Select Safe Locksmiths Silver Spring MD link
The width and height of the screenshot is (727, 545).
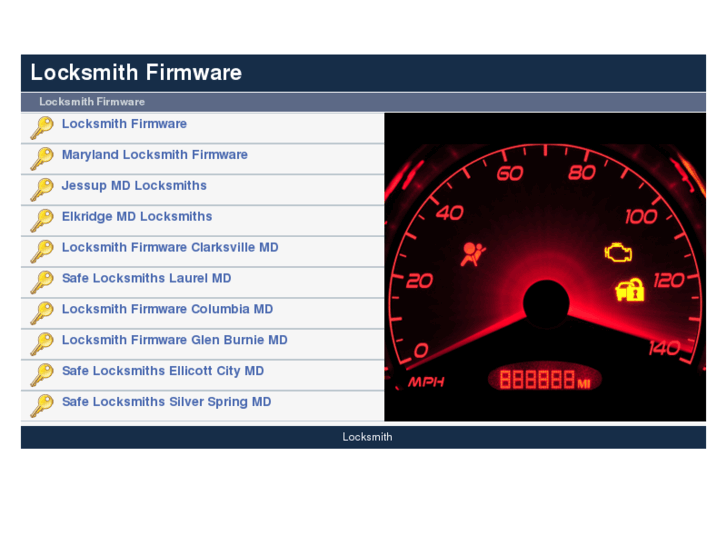point(167,402)
